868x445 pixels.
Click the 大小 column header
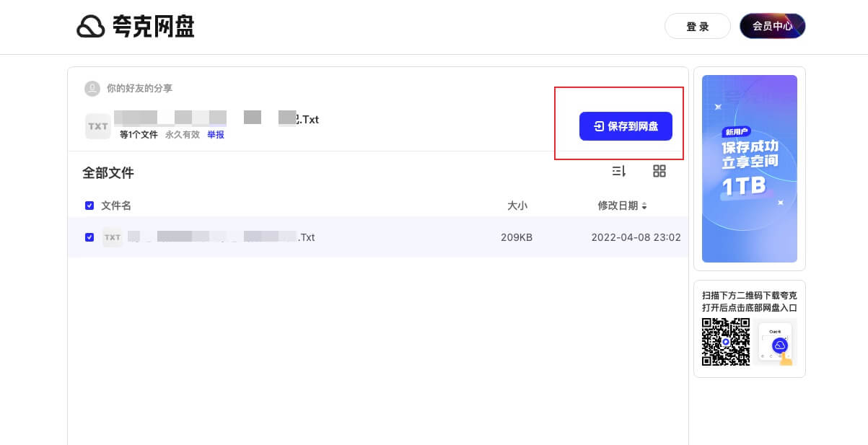pos(517,206)
